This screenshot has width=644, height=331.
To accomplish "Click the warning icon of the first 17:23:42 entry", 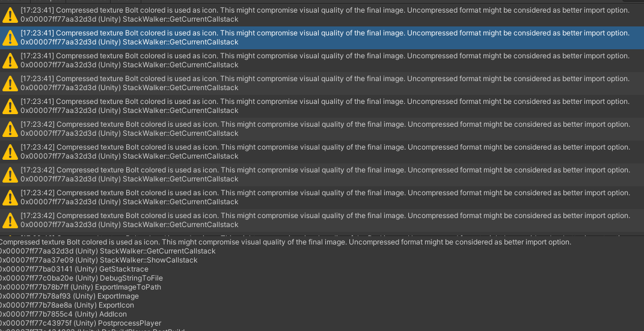I will (10, 129).
